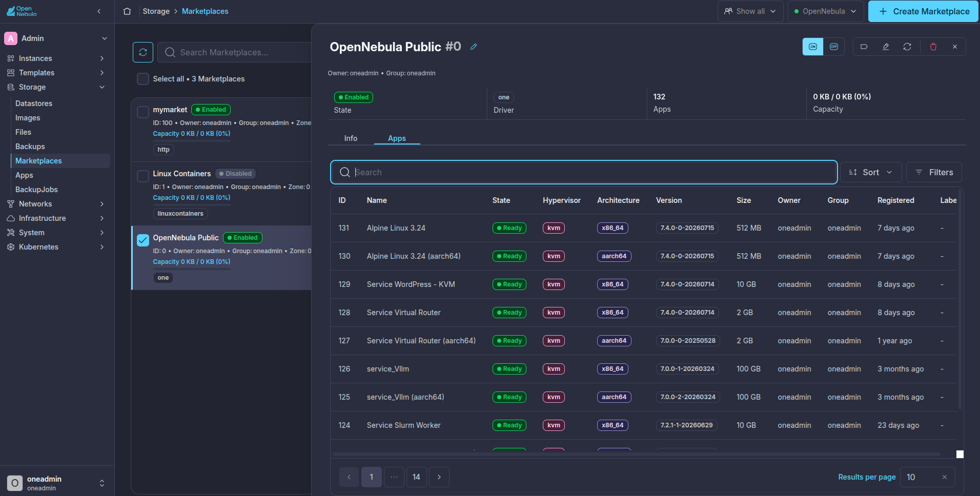Rename OpenNebula Public with the pencil icon

click(474, 47)
